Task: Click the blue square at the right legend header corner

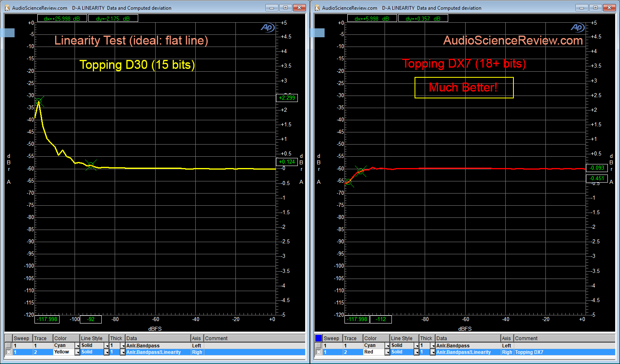Action: pyautogui.click(x=319, y=338)
